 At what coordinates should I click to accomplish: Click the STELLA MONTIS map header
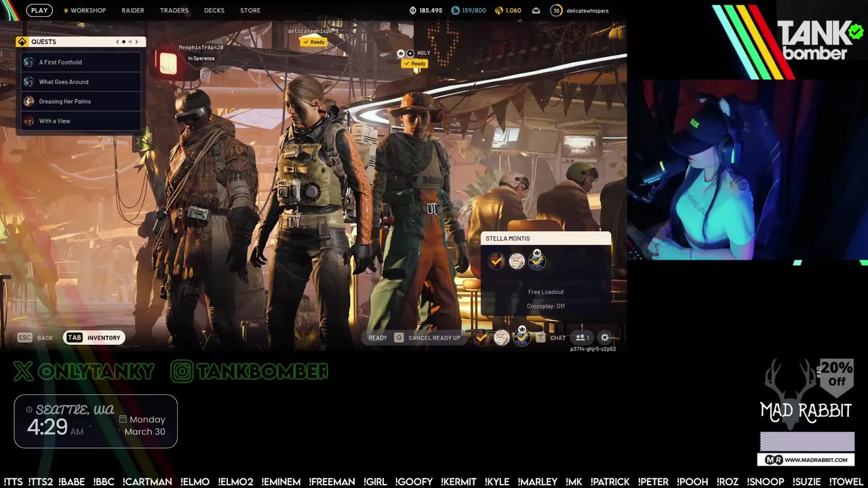click(546, 239)
